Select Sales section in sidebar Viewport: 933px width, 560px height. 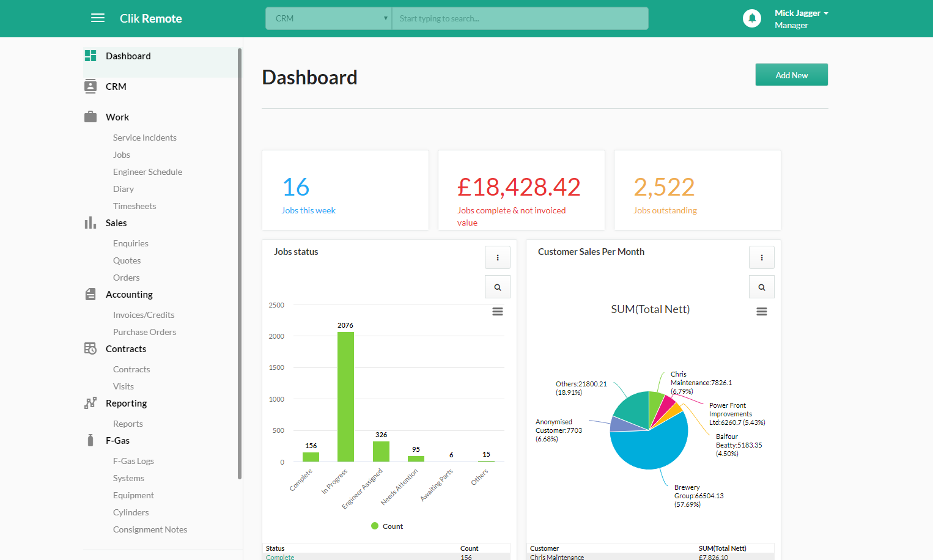[x=116, y=223]
